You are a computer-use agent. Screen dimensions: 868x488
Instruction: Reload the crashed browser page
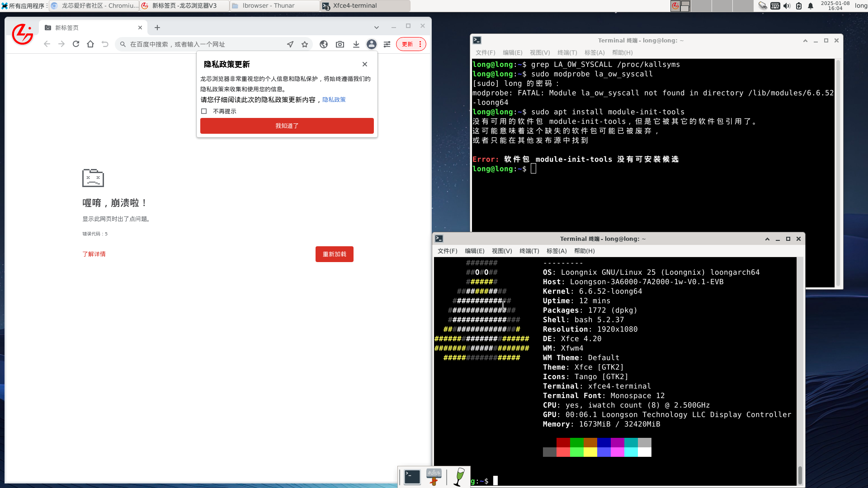[76, 44]
